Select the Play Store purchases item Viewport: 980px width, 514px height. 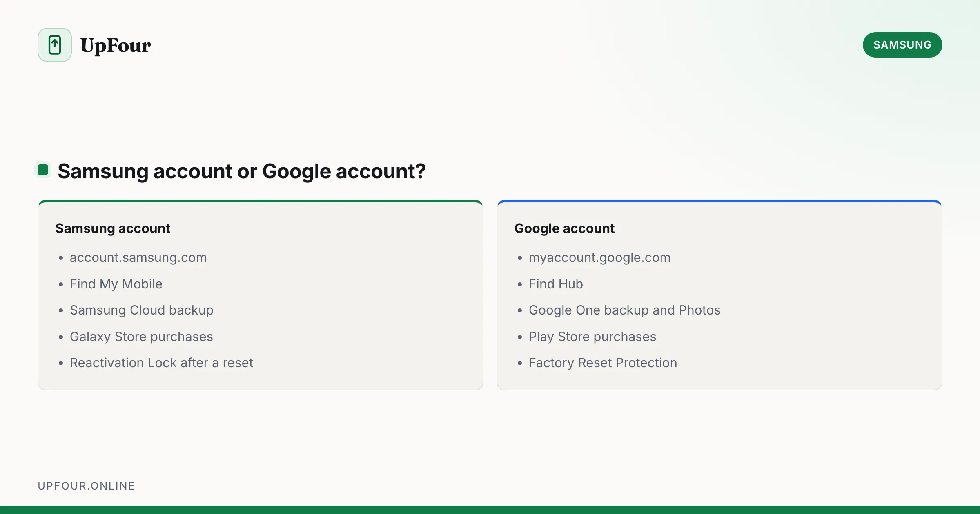point(592,337)
